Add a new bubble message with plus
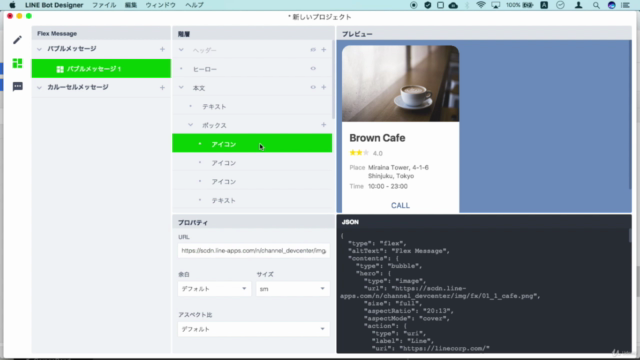This screenshot has height=360, width=640. pos(162,49)
